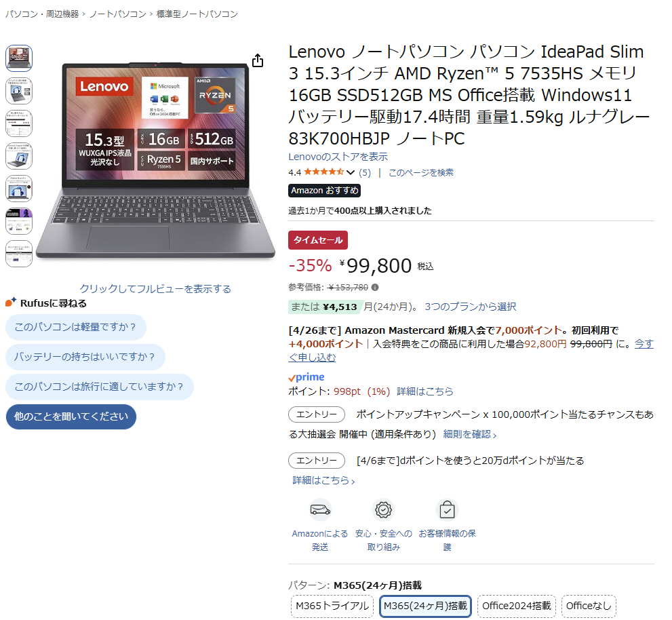
Task: Click the security badge 安心・安全への取り組み icon
Action: click(x=383, y=510)
